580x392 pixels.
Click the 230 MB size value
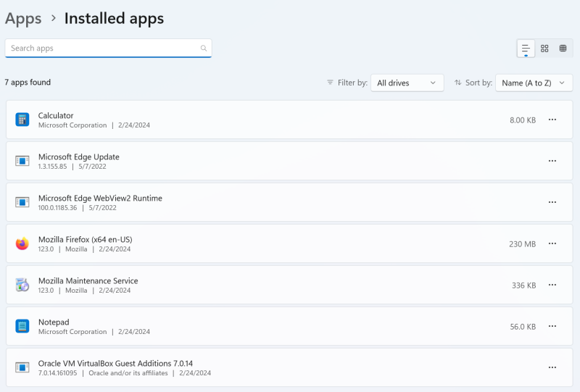coord(522,244)
